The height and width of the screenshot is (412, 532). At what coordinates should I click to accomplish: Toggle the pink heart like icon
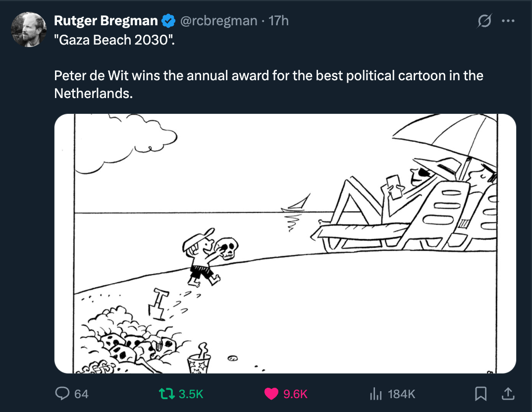click(x=271, y=394)
